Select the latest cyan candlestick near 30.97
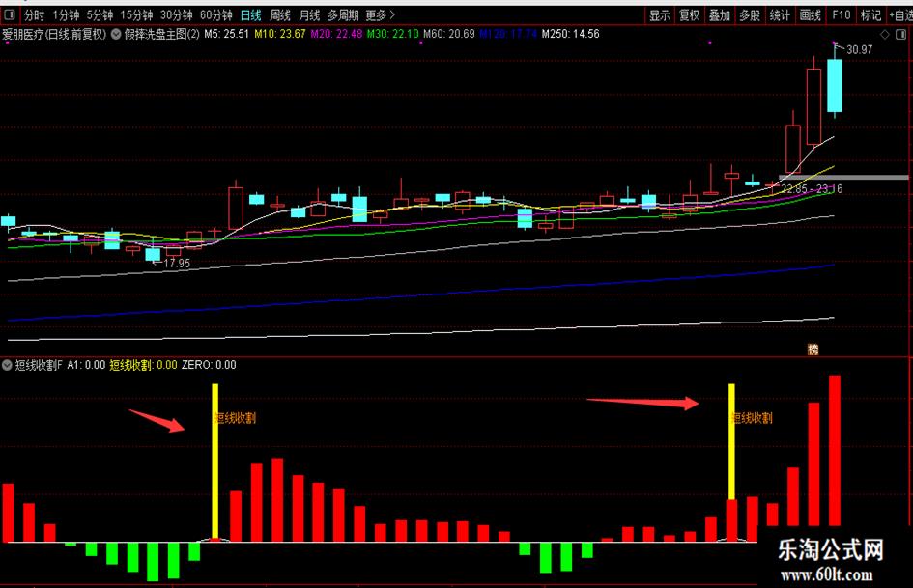913x588 pixels. (x=835, y=86)
